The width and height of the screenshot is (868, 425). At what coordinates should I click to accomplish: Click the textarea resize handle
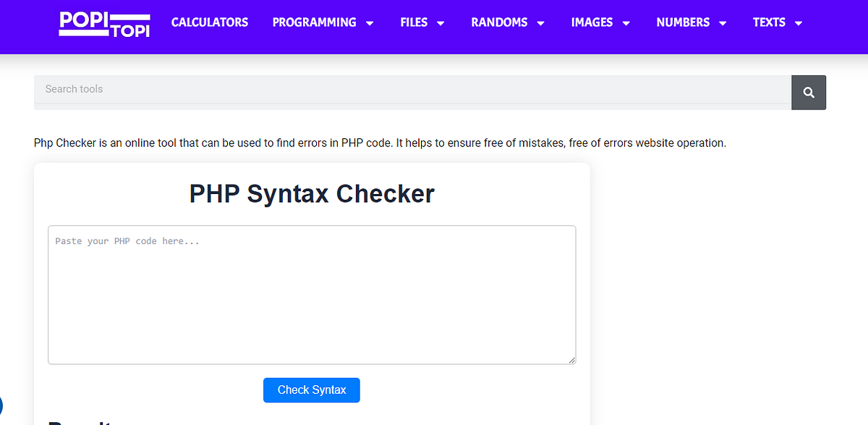(x=573, y=359)
